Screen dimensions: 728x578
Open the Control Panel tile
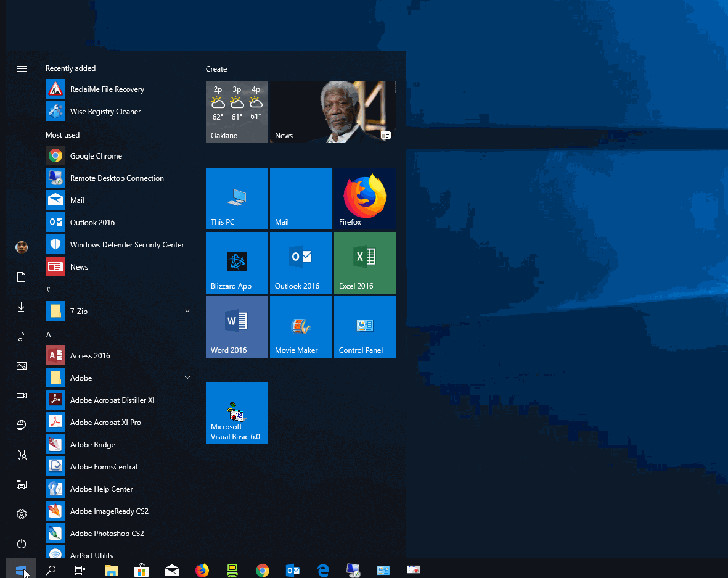[364, 327]
